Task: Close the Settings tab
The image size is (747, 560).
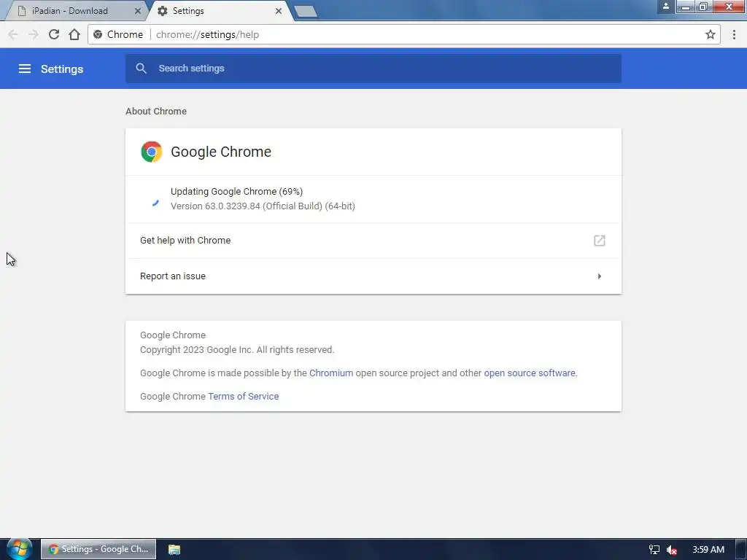Action: 279,10
